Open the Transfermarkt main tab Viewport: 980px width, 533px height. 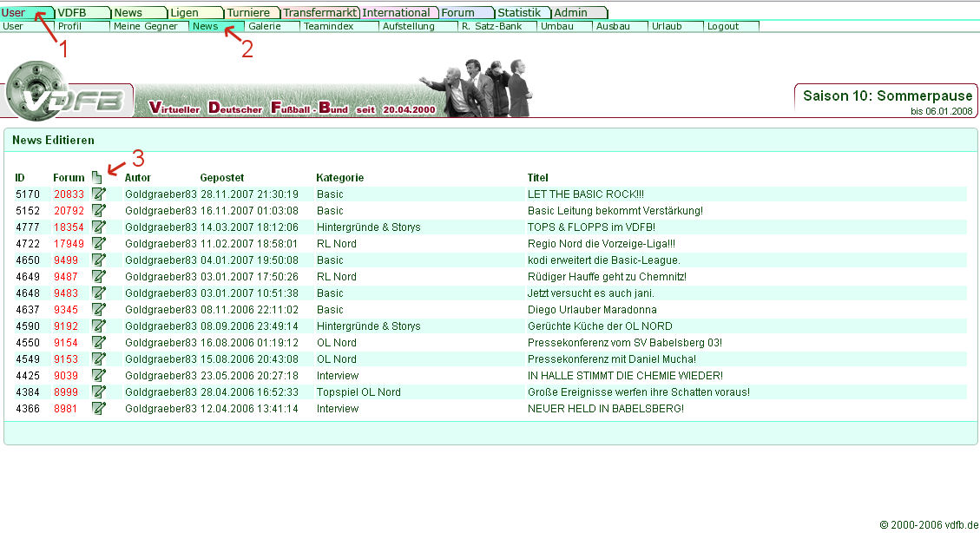coord(319,13)
